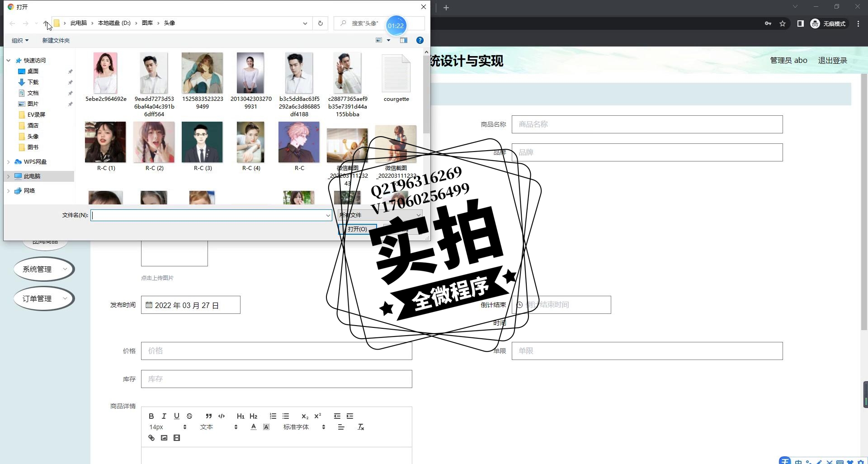Image resolution: width=868 pixels, height=464 pixels.
Task: Toggle bold in the rich text editor
Action: coord(151,416)
